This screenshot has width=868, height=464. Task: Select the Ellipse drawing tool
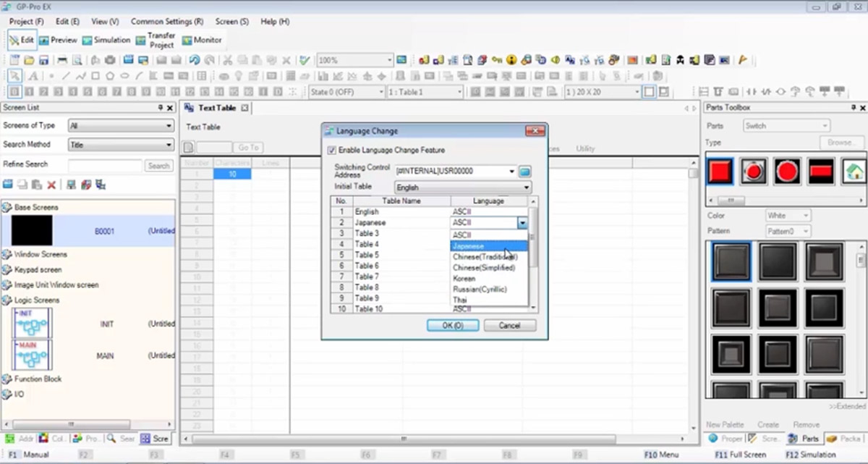click(x=124, y=76)
